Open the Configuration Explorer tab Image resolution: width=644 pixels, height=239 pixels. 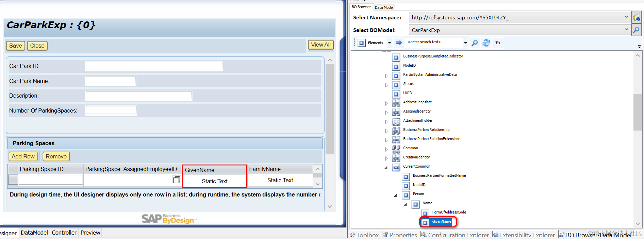point(455,235)
